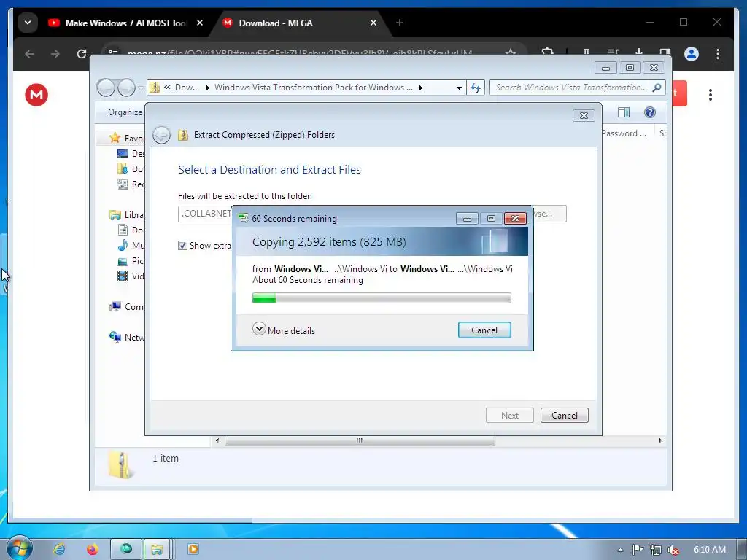
Task: Open Explorer help icon
Action: (x=649, y=112)
